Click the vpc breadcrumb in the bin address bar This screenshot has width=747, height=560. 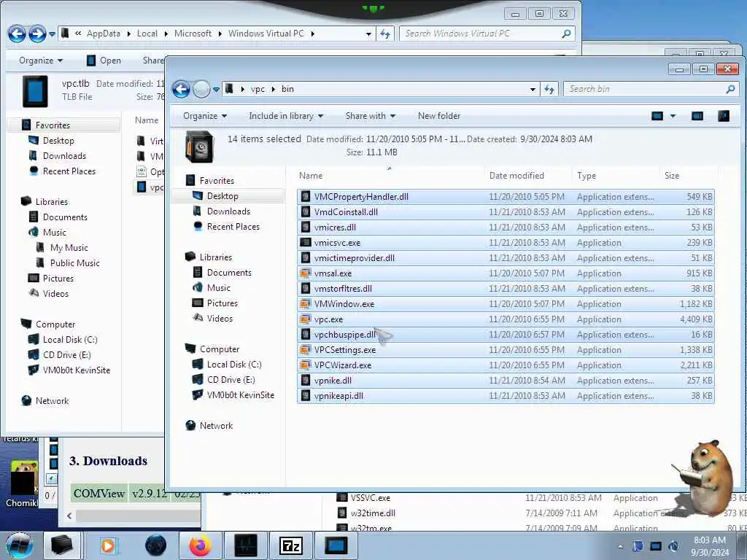[258, 89]
